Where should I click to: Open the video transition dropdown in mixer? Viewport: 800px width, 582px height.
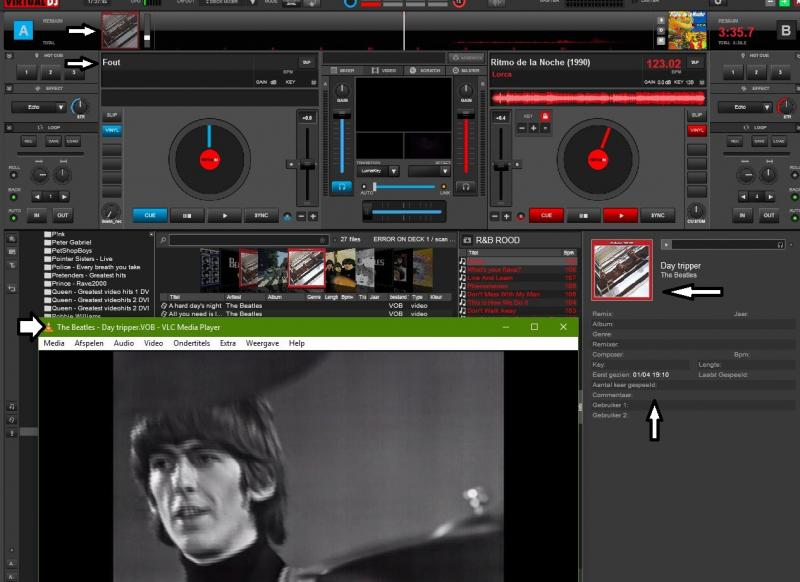click(x=393, y=171)
